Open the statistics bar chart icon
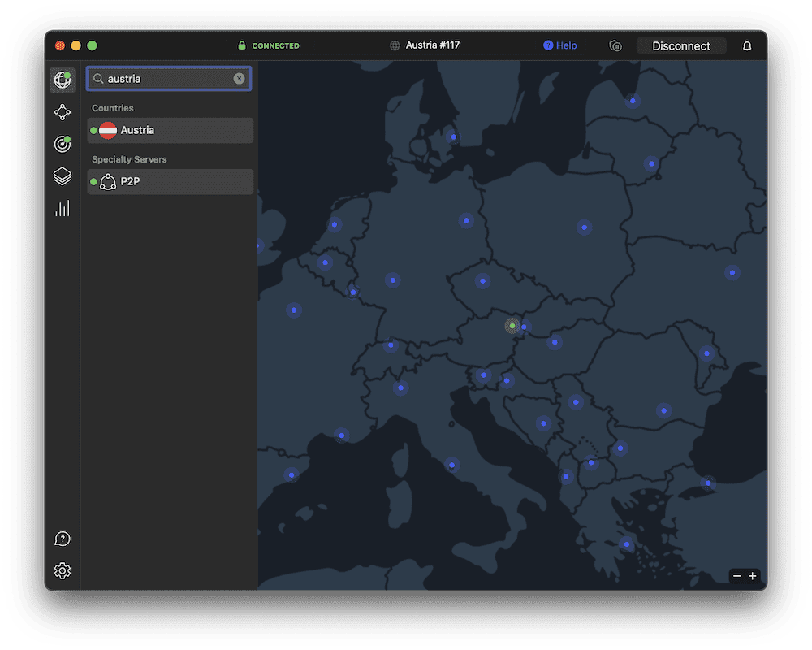 63,208
